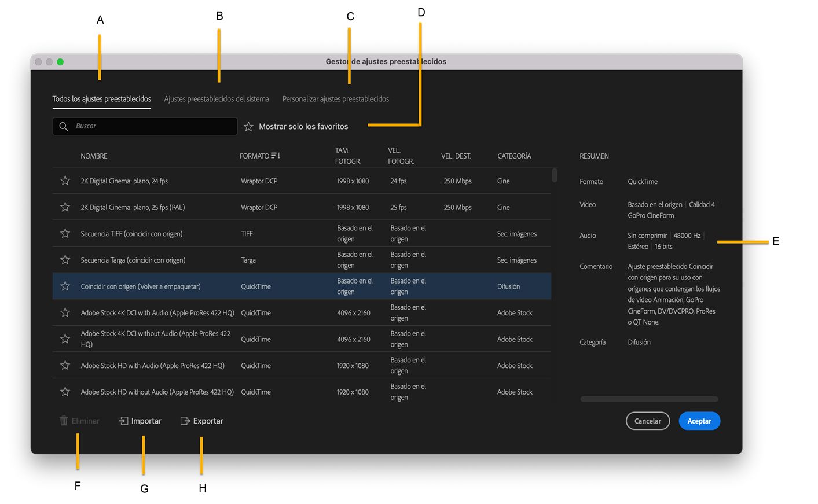The image size is (818, 504).
Task: Star the 2K Digital Cinema 25 fps (PAL) preset
Action: coord(65,207)
